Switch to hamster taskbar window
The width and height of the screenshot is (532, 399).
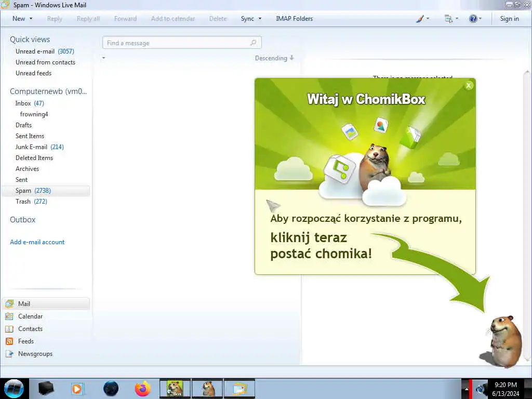point(207,389)
